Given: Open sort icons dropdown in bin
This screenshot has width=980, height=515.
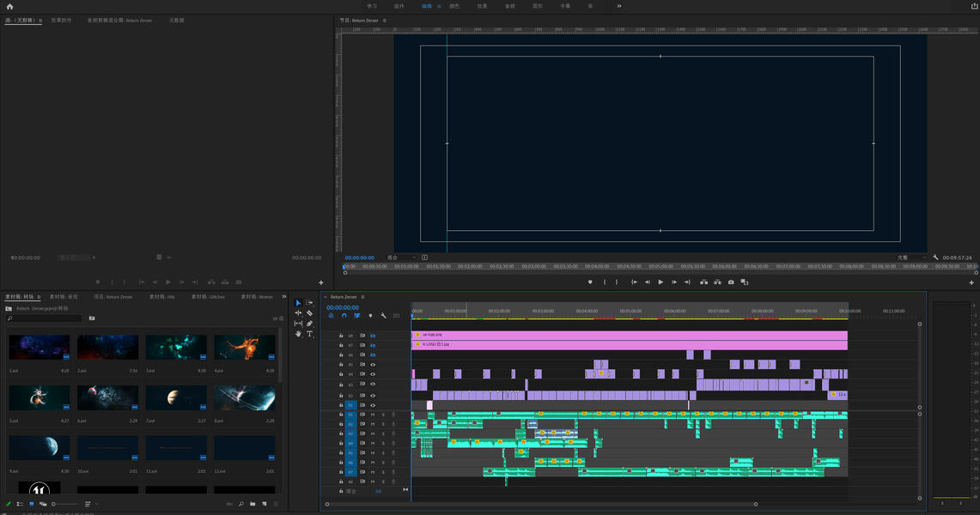Looking at the screenshot, I should (x=90, y=504).
